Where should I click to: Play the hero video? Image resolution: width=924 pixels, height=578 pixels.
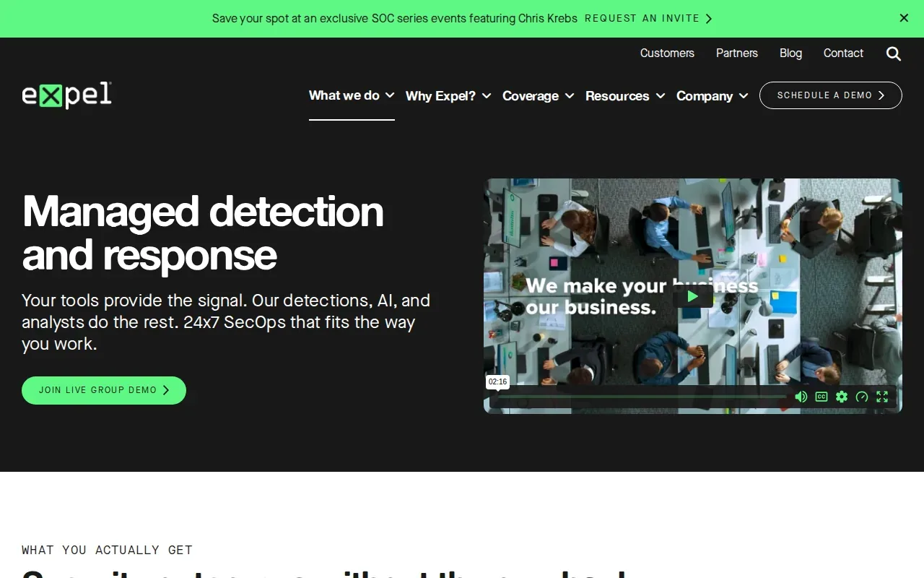(693, 296)
